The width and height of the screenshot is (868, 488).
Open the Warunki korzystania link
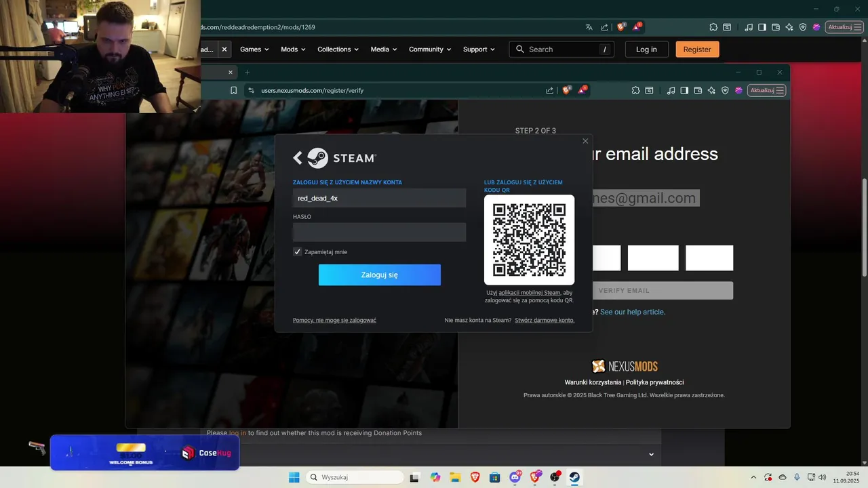pos(593,382)
